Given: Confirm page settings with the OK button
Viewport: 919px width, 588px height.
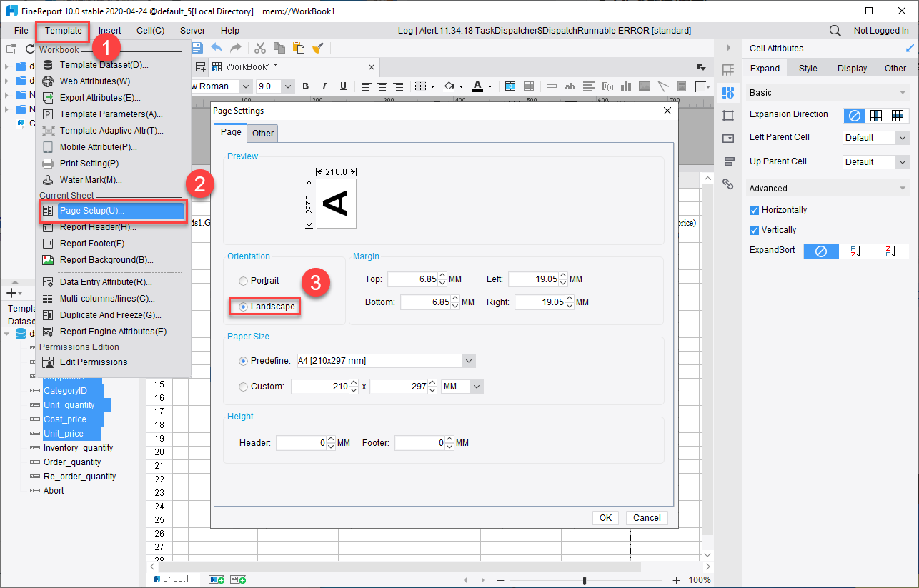Looking at the screenshot, I should point(605,517).
